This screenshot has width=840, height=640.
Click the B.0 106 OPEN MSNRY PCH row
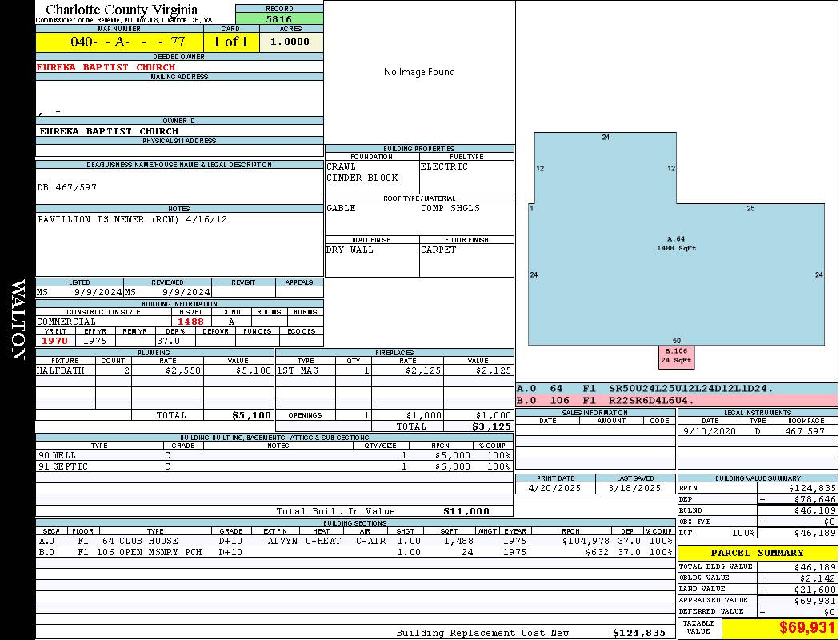(356, 552)
